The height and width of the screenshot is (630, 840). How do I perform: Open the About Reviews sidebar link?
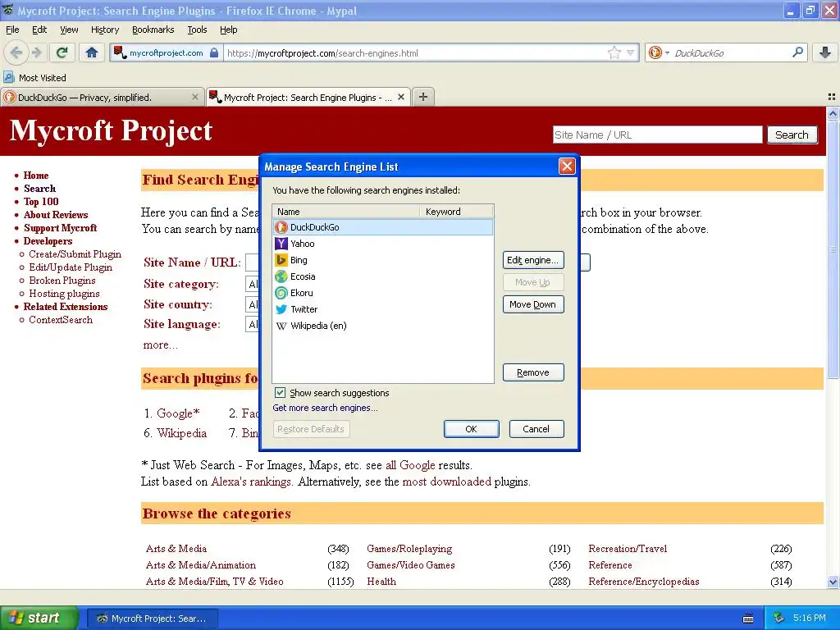(x=56, y=215)
